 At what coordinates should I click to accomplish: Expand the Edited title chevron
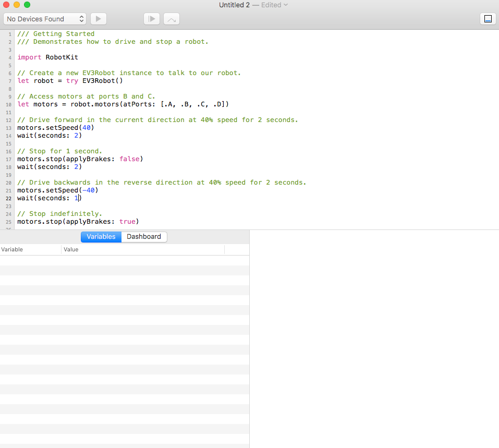[286, 5]
